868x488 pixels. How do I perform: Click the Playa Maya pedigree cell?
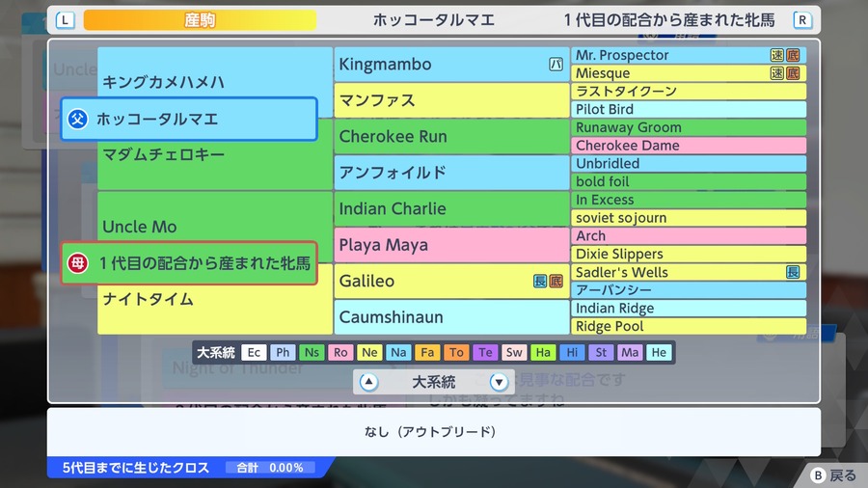coord(451,245)
